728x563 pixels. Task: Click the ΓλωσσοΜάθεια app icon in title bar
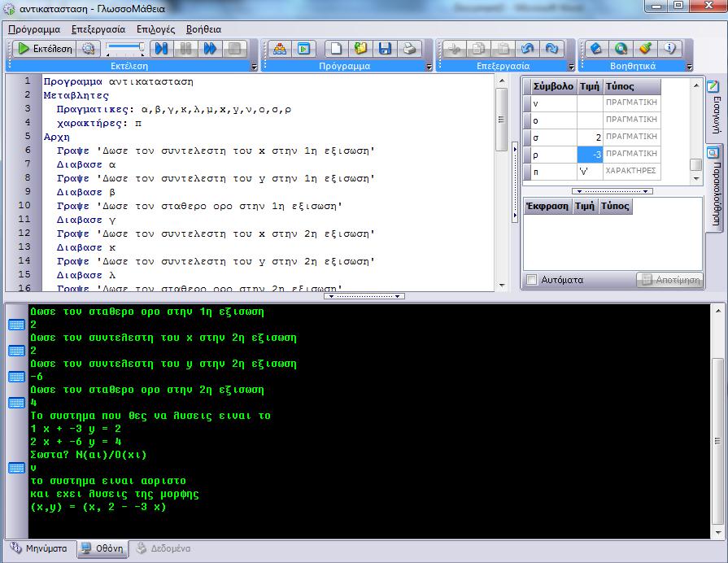[9, 9]
